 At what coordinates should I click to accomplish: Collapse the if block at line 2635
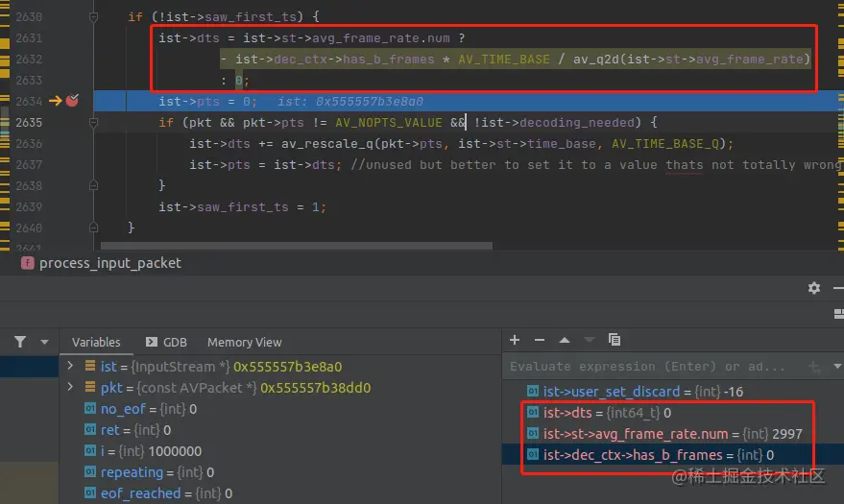tap(93, 123)
